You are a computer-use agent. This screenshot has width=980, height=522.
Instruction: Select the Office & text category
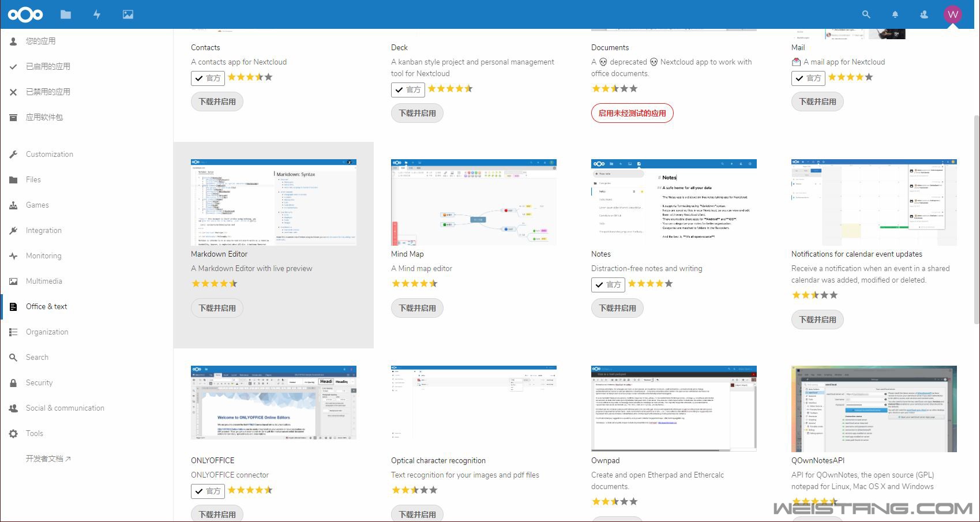click(x=46, y=306)
